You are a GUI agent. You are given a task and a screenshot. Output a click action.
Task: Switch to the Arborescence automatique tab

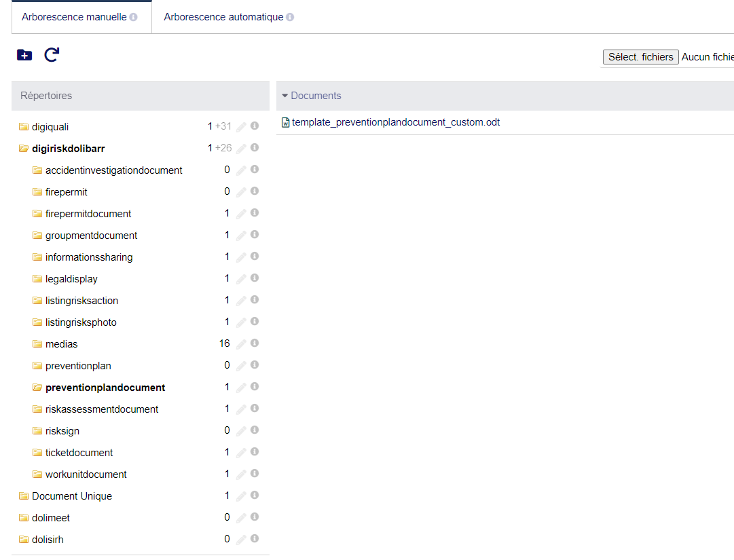[x=223, y=16]
